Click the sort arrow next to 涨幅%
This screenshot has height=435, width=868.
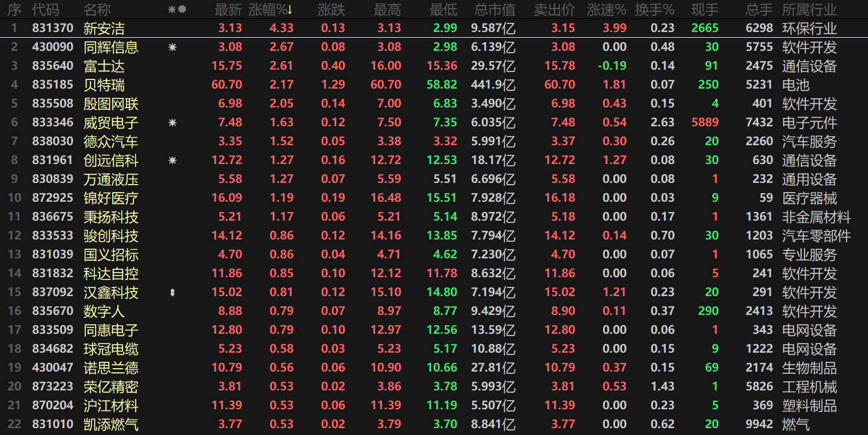290,10
